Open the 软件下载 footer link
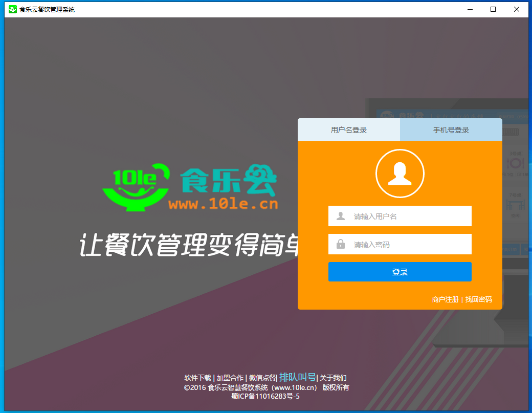This screenshot has height=413, width=532. pos(197,378)
